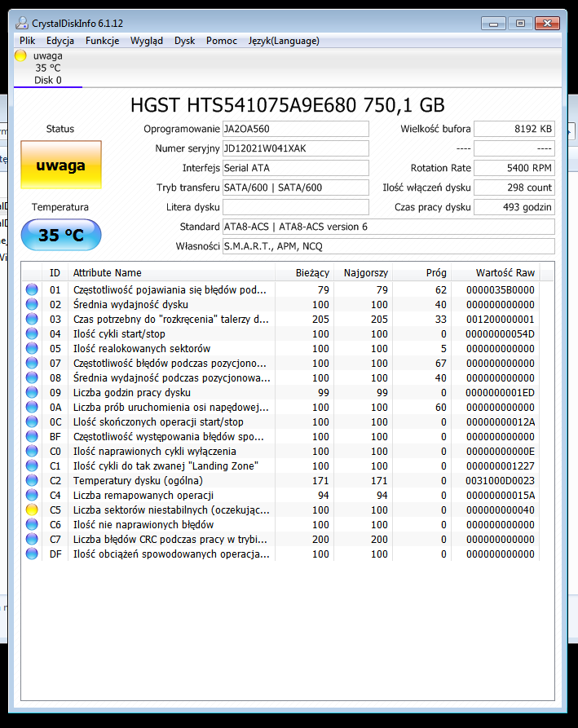Select the 'Ilość nie naprawionych błędów' row
Screen dimensions: 578x728
pos(280,525)
